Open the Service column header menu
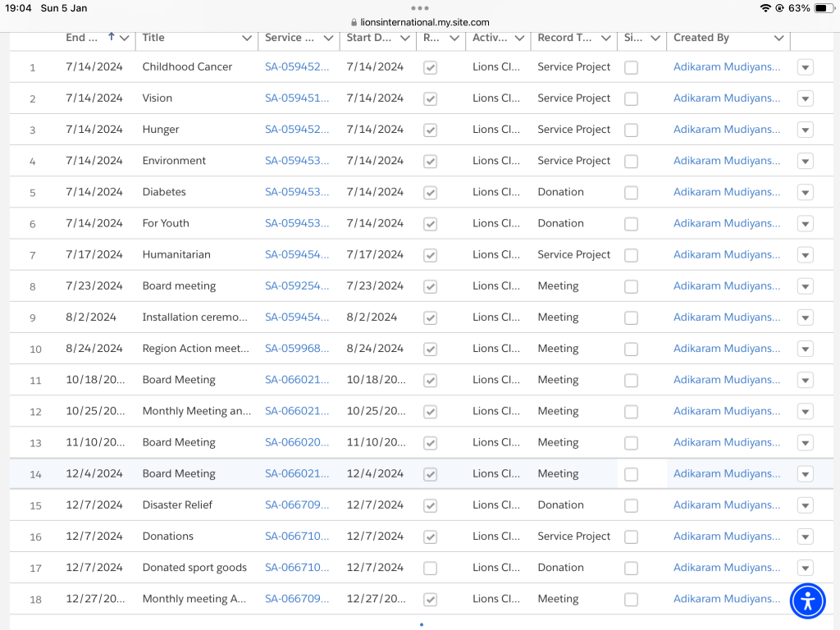Screen dimensions: 840x630 [x=328, y=38]
